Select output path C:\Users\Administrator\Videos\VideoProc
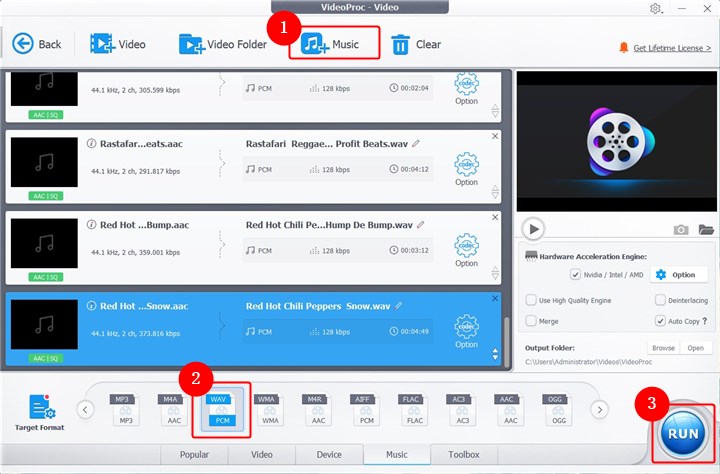This screenshot has height=474, width=720. pos(588,362)
